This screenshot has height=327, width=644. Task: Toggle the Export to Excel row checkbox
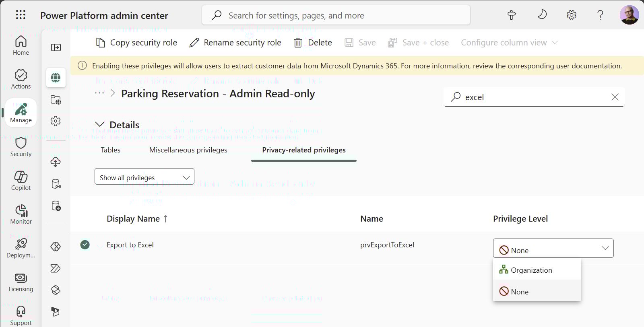85,245
